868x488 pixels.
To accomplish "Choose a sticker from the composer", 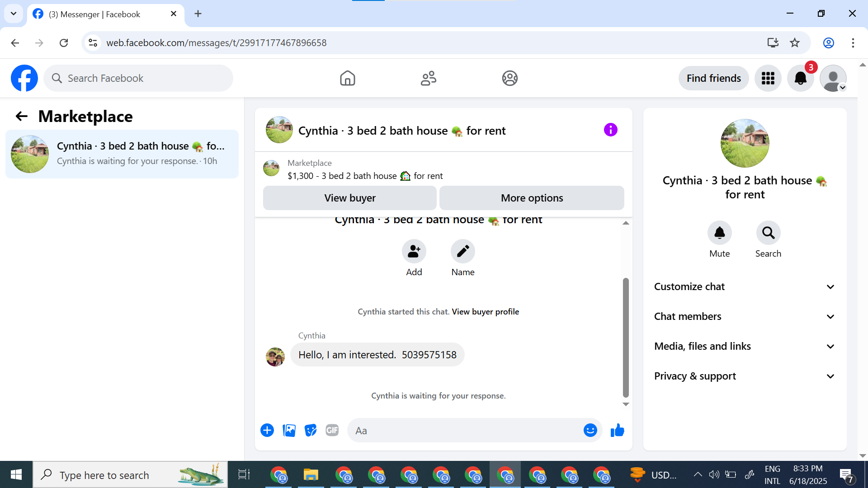I will pos(311,430).
